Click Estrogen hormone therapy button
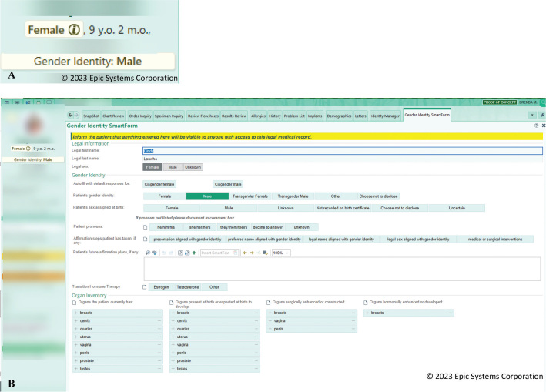 tap(161, 287)
